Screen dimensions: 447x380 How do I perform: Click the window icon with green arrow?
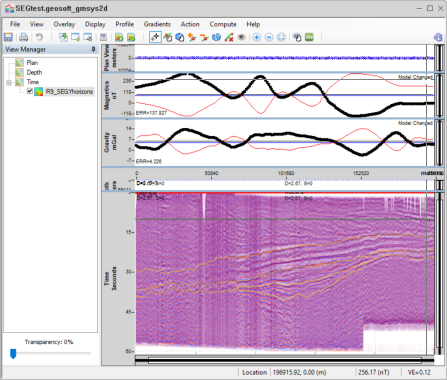coord(63,37)
